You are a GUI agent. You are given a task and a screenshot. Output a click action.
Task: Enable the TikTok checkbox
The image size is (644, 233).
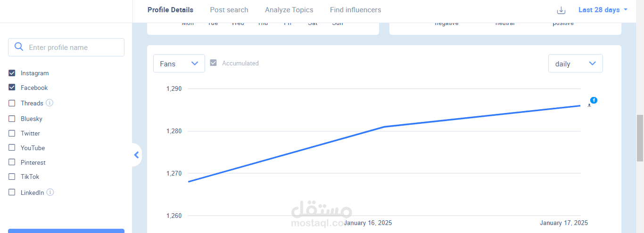tap(12, 177)
